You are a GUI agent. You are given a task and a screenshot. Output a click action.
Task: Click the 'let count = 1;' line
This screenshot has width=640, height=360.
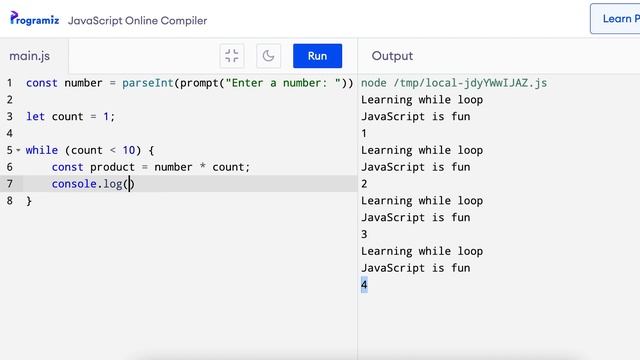click(x=71, y=117)
